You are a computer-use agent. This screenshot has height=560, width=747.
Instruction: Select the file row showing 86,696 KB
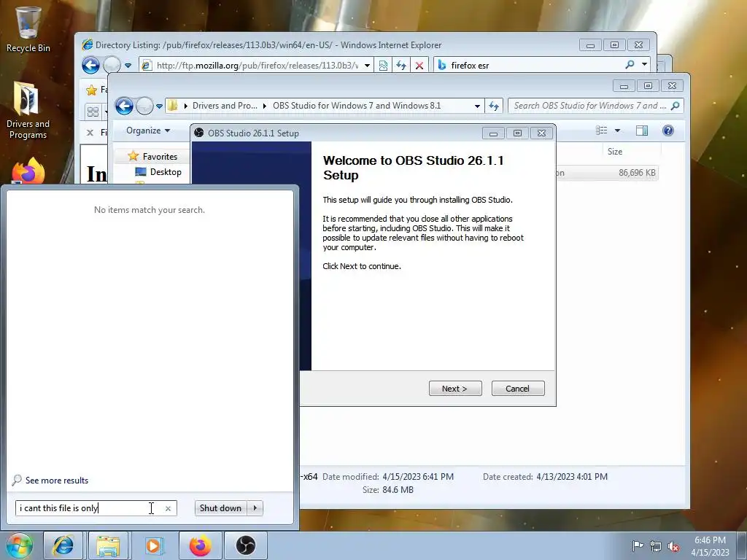tap(608, 173)
